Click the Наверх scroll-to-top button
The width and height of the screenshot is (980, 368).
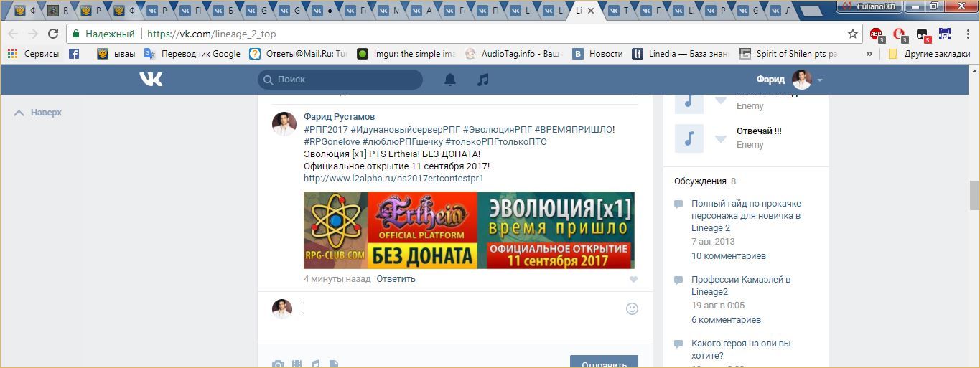click(x=38, y=113)
